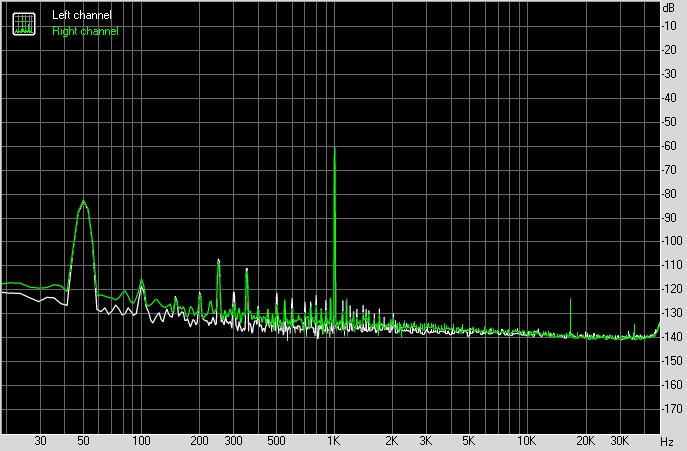Click the 'dB' unit label

pyautogui.click(x=669, y=7)
